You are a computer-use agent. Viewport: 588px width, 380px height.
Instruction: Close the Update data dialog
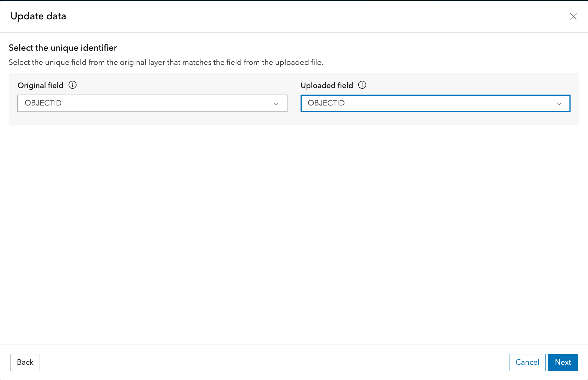coord(573,16)
